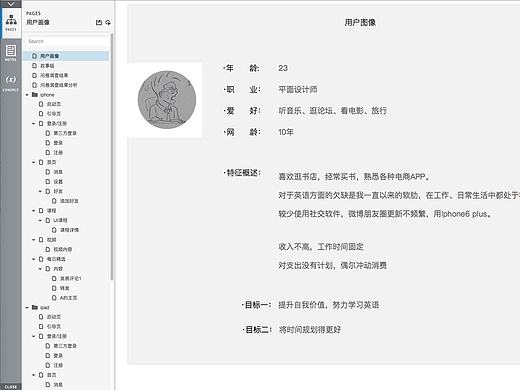Viewport: 520px width, 390px height.
Task: Open 引导页 under the iphone folder
Action: click(54, 114)
